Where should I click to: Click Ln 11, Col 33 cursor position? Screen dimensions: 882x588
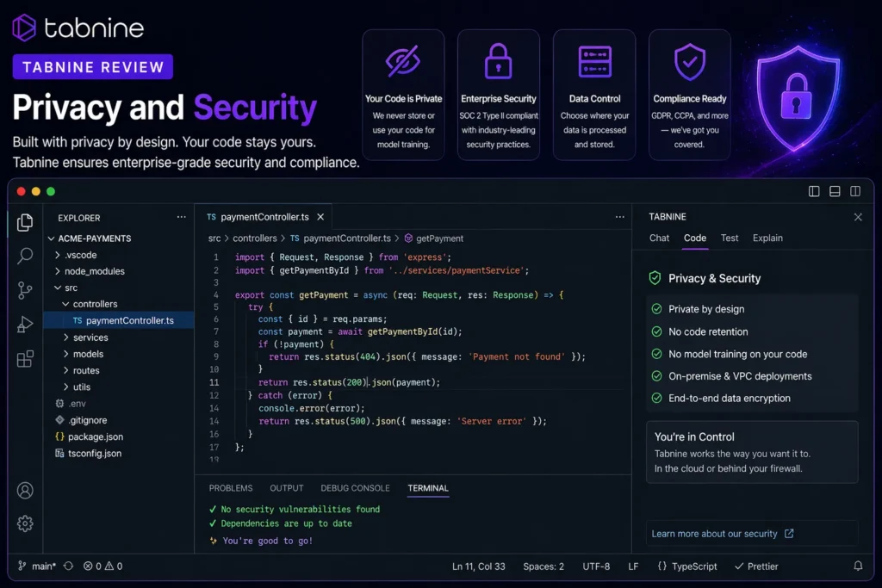tap(479, 566)
